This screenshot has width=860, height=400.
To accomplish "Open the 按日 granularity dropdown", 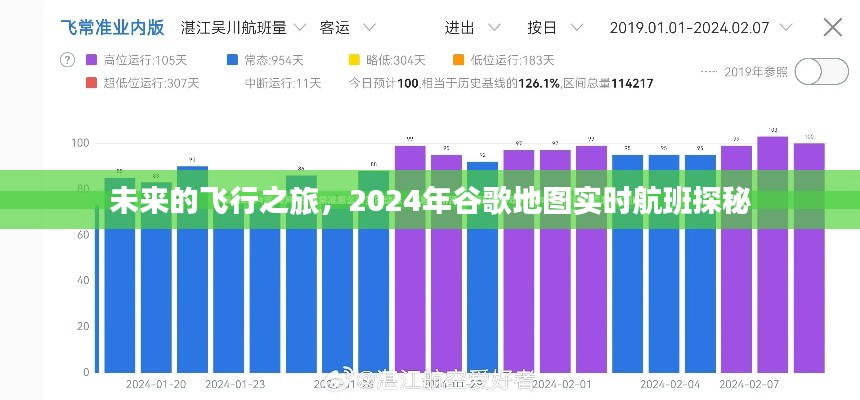I will pos(555,27).
